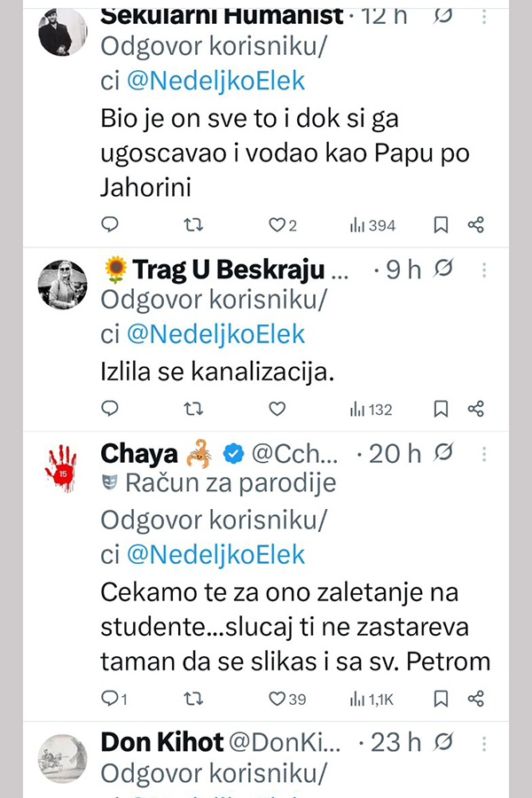
Task: Share the 'Izlila se kanalizacija' tweet
Action: (x=476, y=409)
